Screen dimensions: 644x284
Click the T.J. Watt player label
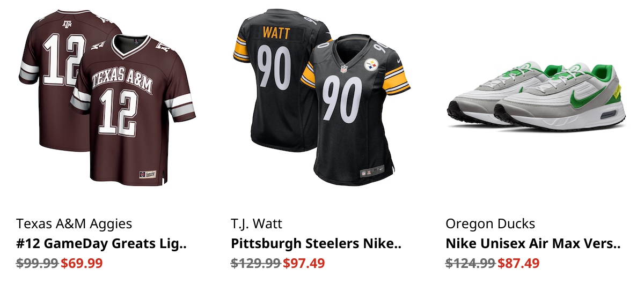(x=257, y=223)
